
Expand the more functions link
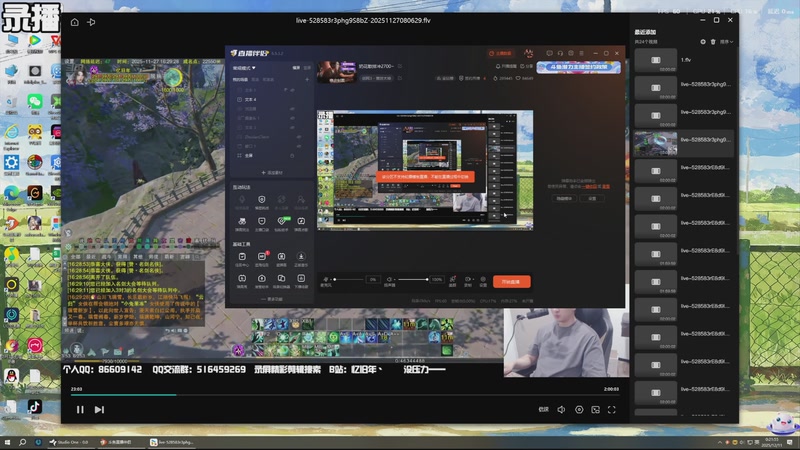point(272,299)
